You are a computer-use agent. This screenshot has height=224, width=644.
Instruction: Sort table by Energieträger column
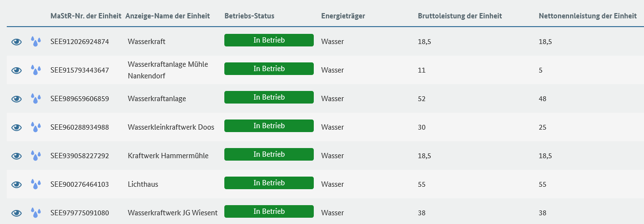343,16
